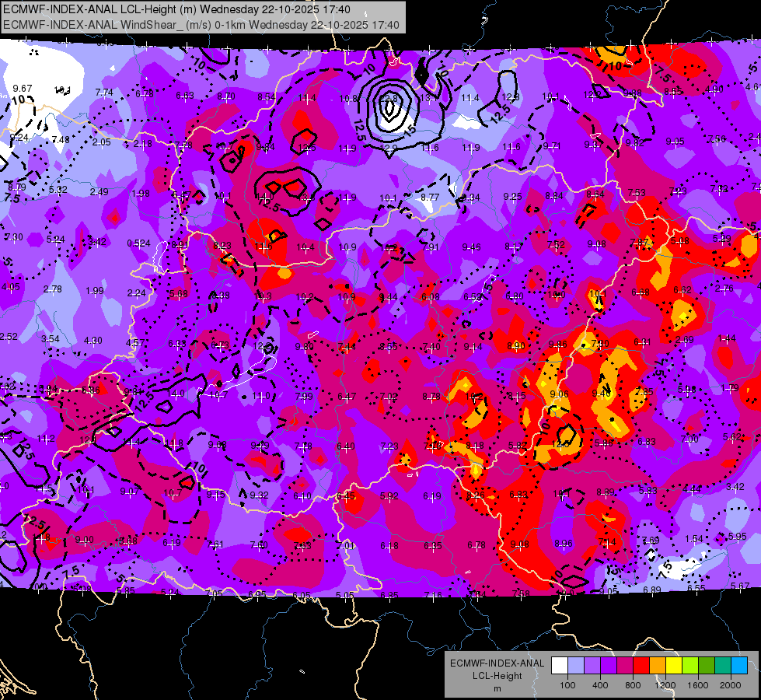Click the wind shear value '7.61'
The image size is (761, 700).
click(x=215, y=544)
